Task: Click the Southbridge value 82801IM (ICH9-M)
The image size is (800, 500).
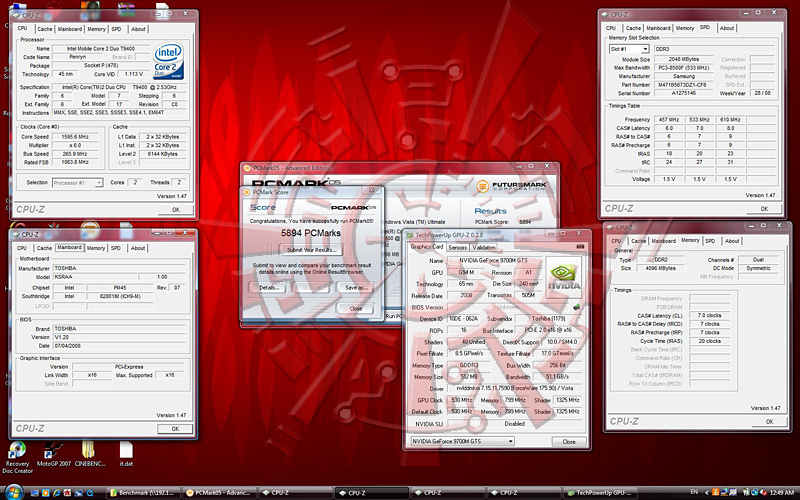Action: [x=120, y=296]
